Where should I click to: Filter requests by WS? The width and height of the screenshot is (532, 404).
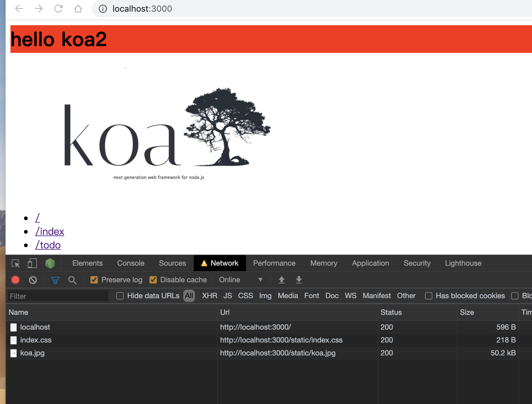tap(351, 296)
